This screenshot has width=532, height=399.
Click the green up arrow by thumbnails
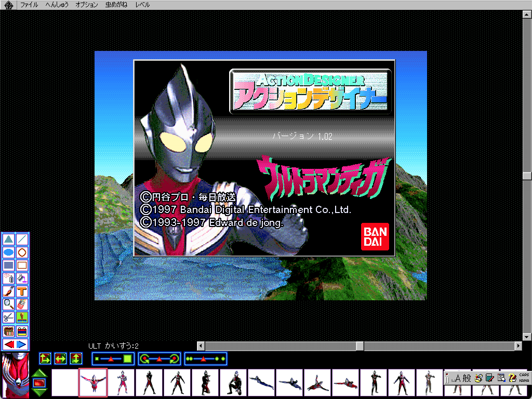(x=39, y=373)
